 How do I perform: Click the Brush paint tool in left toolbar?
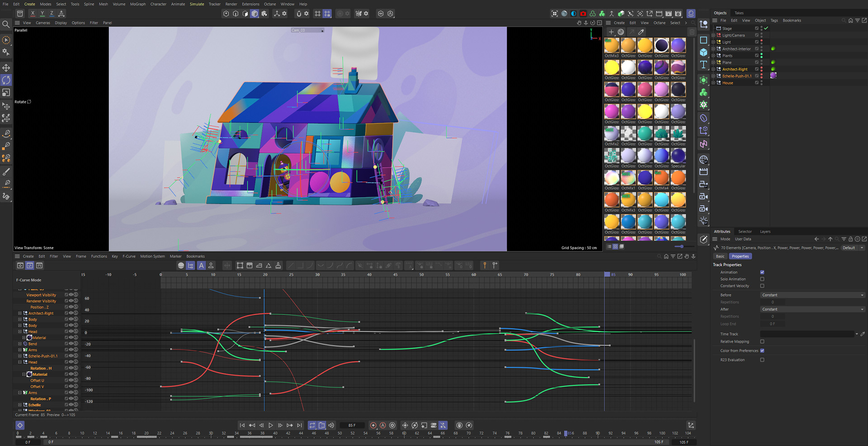6,172
